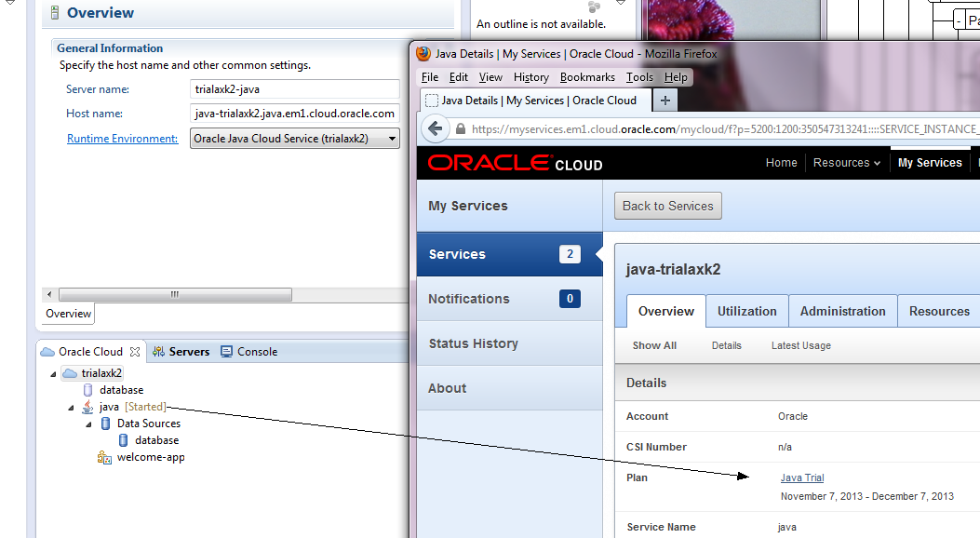The height and width of the screenshot is (538, 980).
Task: Open Firefox Tools menu
Action: [639, 77]
